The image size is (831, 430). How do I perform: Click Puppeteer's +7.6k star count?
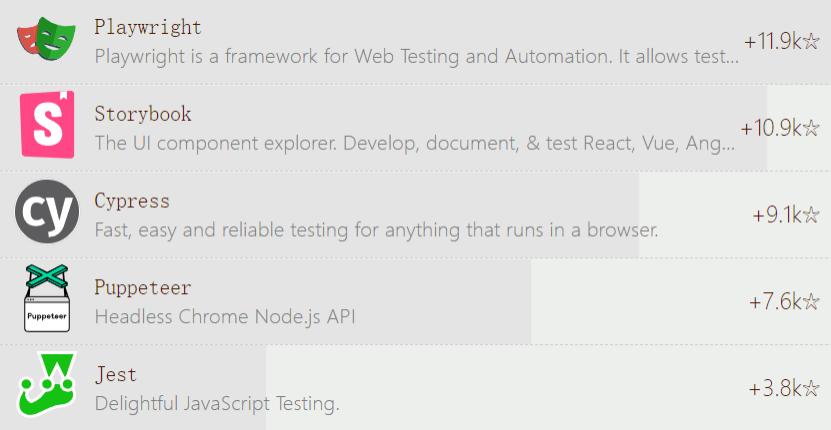coord(775,302)
